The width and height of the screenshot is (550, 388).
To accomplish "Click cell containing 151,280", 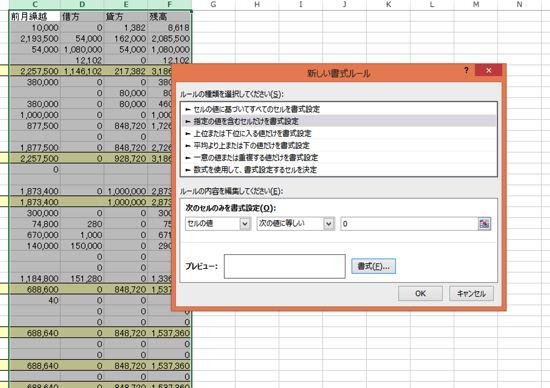I will click(82, 279).
